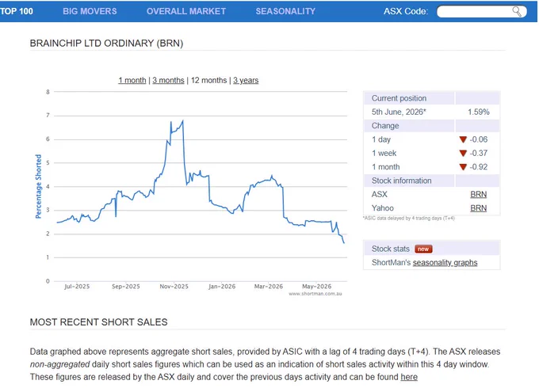The width and height of the screenshot is (539, 392).
Task: Click the ASIC data delayed footnote
Action: [409, 219]
